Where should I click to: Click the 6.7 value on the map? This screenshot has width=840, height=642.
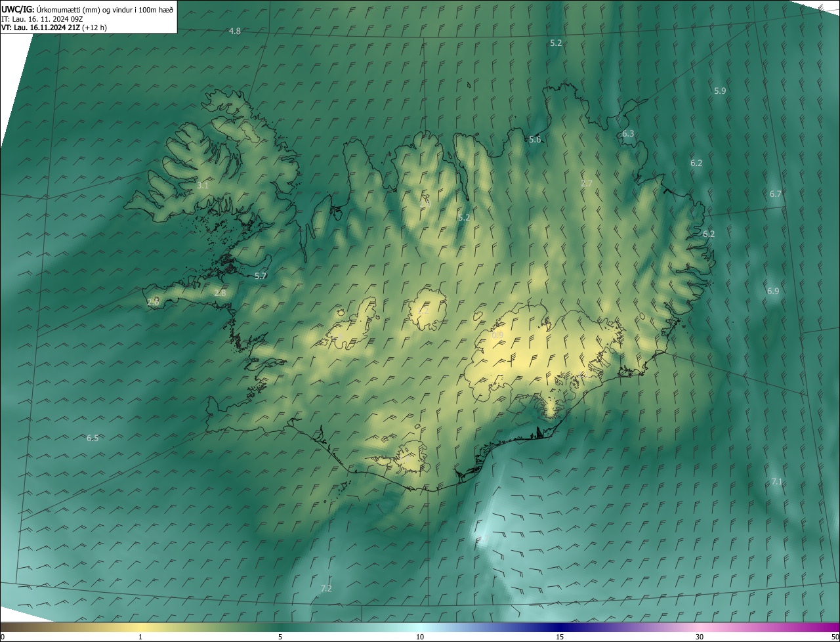776,194
